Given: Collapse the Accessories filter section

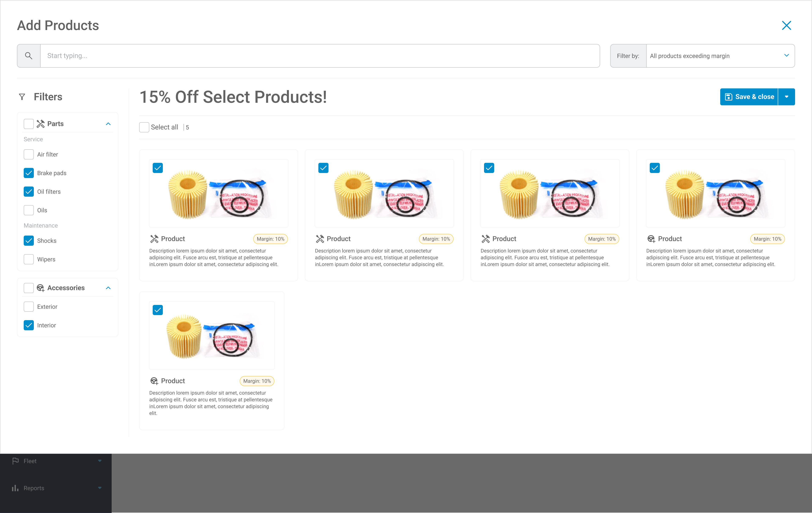Looking at the screenshot, I should (108, 288).
